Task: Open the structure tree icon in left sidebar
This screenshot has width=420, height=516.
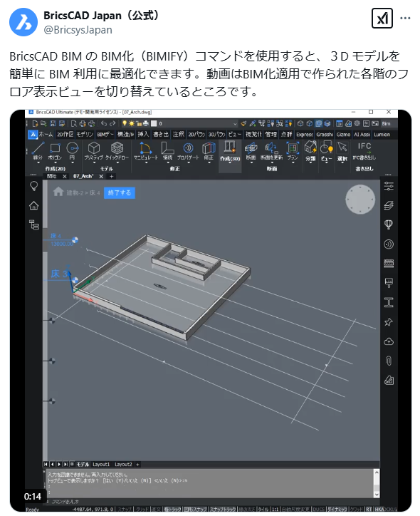Action: (x=34, y=225)
